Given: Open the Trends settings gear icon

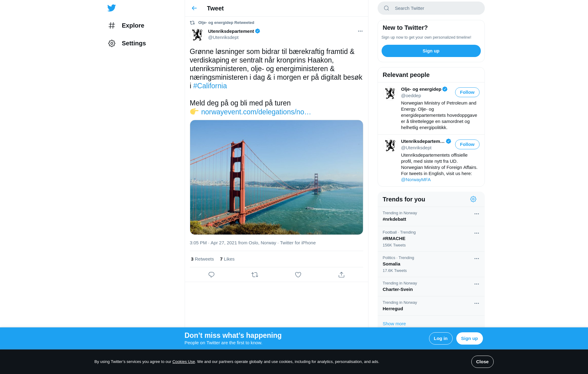Looking at the screenshot, I should coord(473,199).
